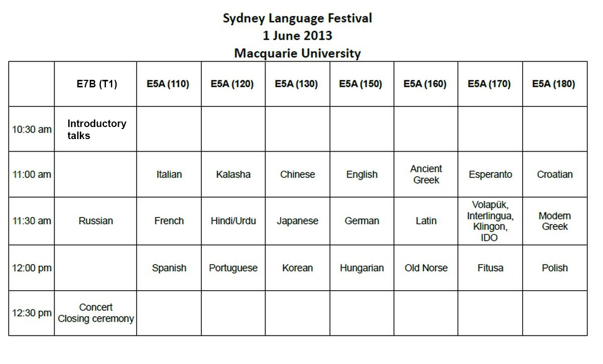
Task: Click the "Sydney Language Festival" title
Action: click(x=297, y=19)
